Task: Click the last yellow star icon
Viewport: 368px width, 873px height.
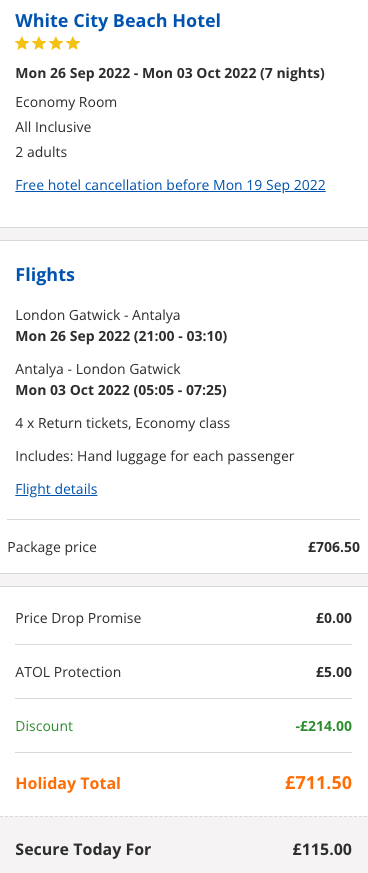Action: (73, 44)
